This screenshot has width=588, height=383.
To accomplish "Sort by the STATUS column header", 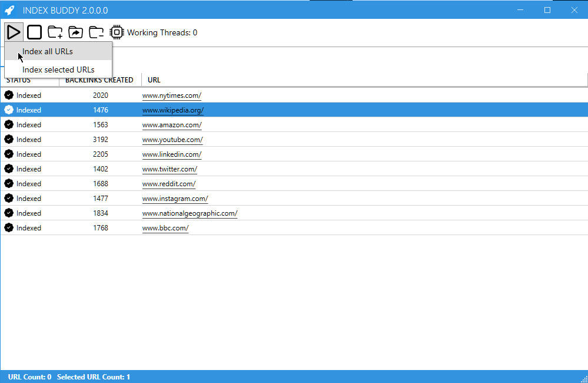I will (18, 80).
